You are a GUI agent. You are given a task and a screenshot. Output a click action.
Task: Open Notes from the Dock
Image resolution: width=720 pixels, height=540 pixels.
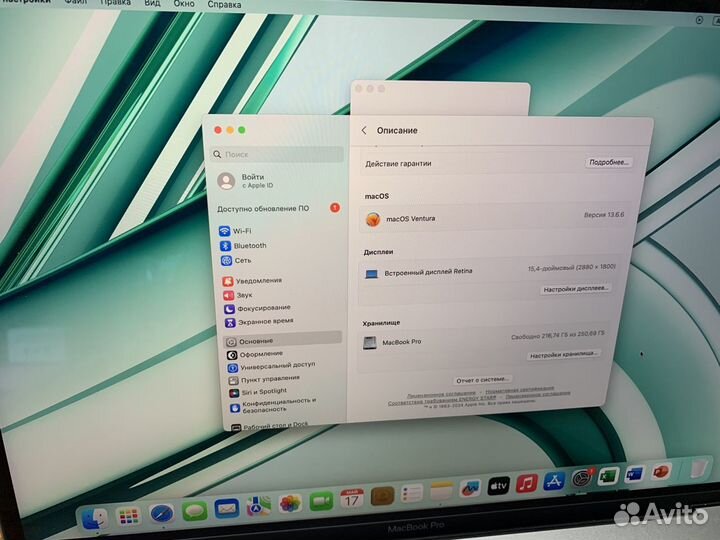pyautogui.click(x=441, y=491)
